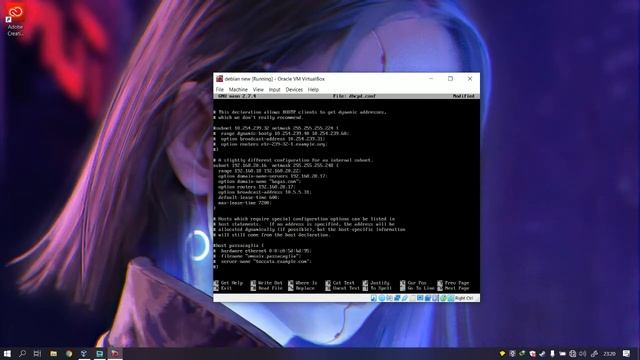The width and height of the screenshot is (640, 360).
Task: Click the network adapter status icon
Action: 397,298
